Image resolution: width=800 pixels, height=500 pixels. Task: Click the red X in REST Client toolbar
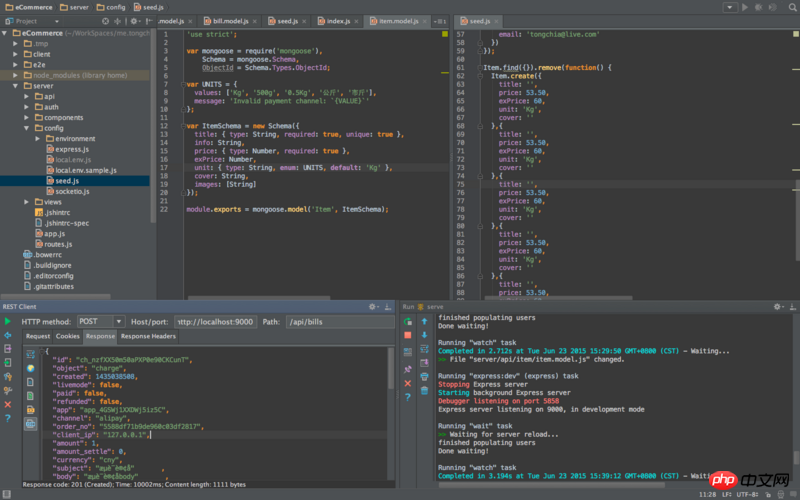tap(8, 404)
